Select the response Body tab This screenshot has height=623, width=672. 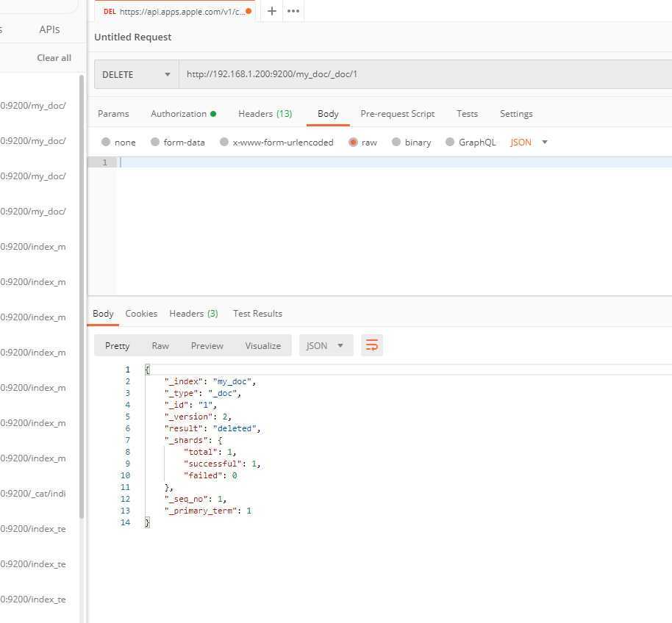(x=103, y=314)
